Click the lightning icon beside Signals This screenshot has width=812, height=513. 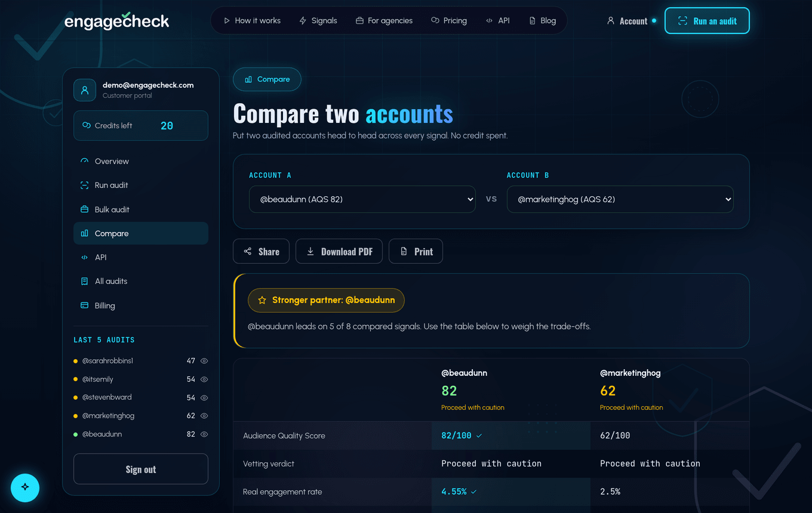tap(303, 20)
